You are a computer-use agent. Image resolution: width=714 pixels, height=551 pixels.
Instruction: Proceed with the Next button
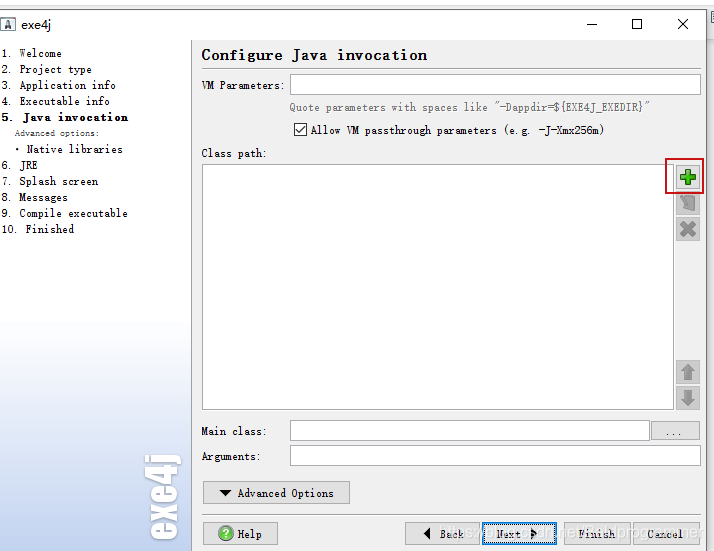(x=520, y=533)
